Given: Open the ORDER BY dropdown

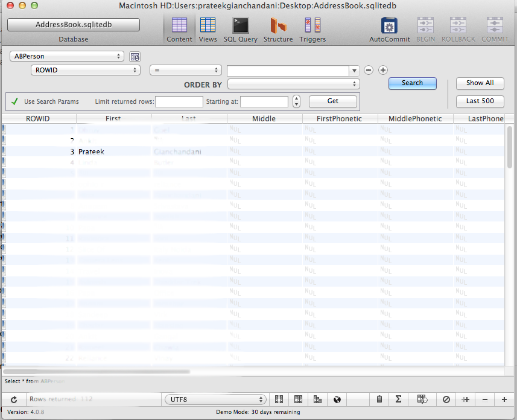Looking at the screenshot, I should tap(293, 84).
